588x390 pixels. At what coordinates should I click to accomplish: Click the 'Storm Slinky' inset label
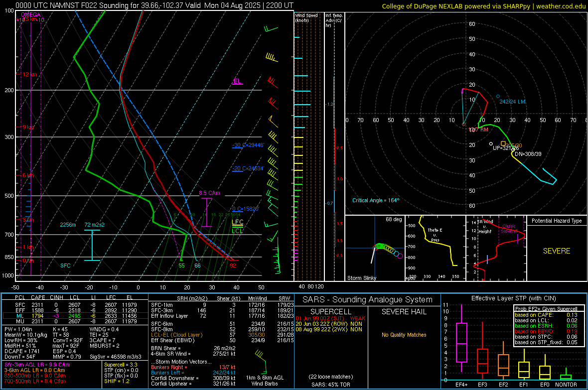[x=362, y=278]
